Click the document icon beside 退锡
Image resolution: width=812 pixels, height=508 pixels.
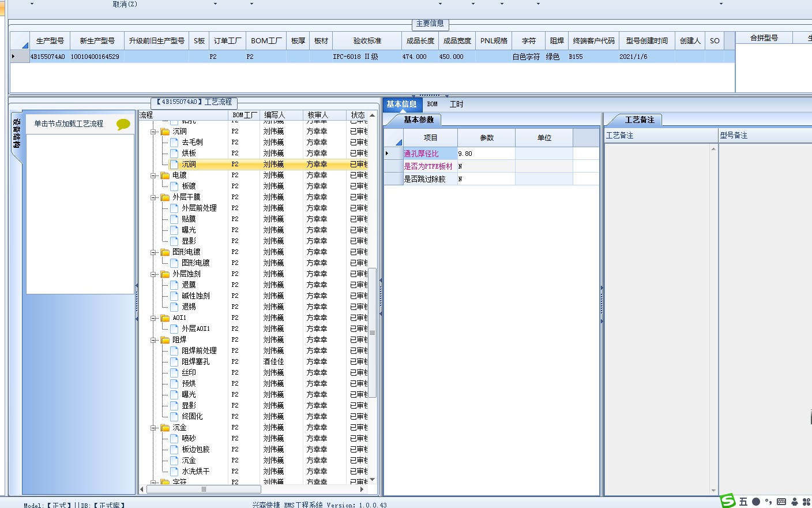pos(175,307)
